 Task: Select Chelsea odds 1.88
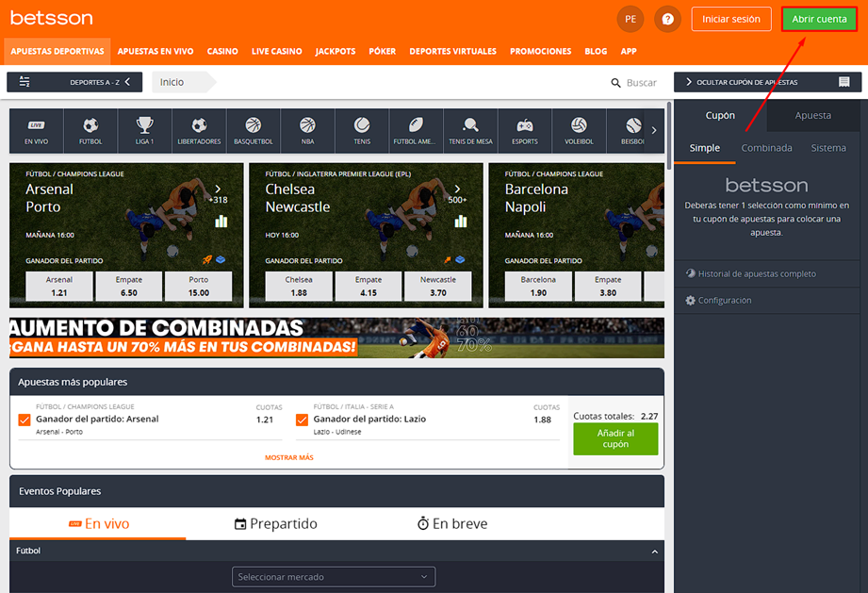coord(299,287)
